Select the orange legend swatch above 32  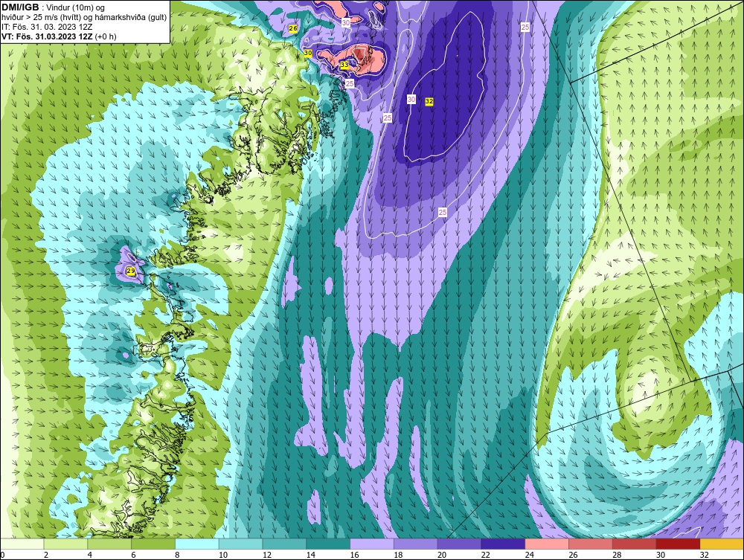coord(722,544)
